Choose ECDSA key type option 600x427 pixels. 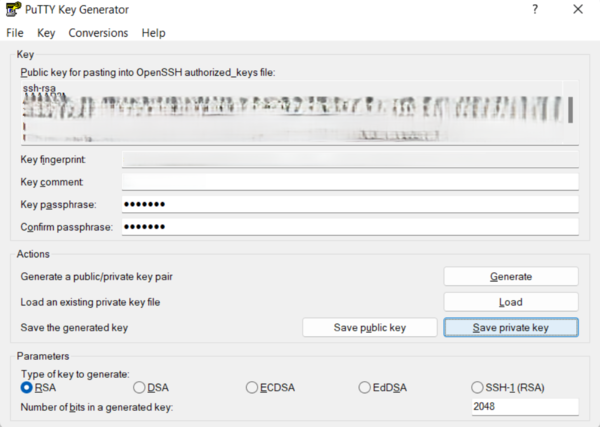(252, 387)
